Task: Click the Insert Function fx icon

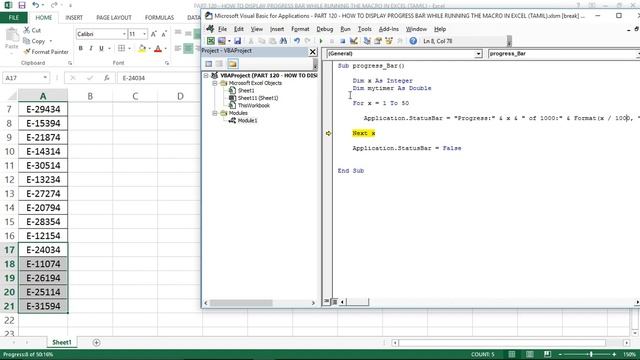Action: (x=107, y=78)
